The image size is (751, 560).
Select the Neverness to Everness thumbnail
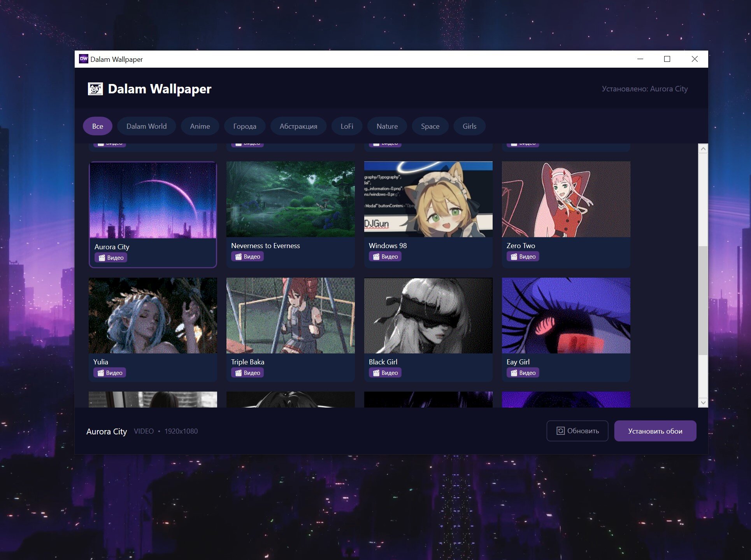(x=291, y=199)
